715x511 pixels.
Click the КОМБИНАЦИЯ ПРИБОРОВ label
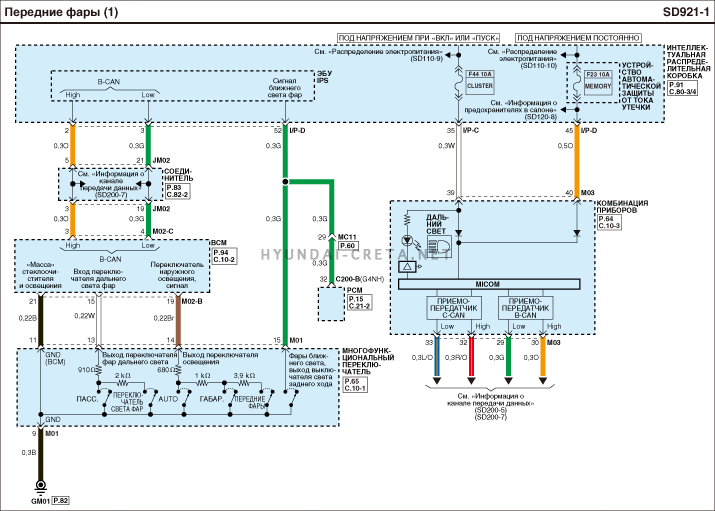pyautogui.click(x=622, y=206)
